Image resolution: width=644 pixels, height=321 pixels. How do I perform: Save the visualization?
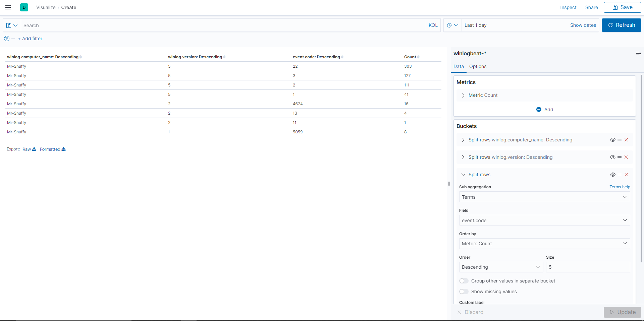pyautogui.click(x=622, y=7)
